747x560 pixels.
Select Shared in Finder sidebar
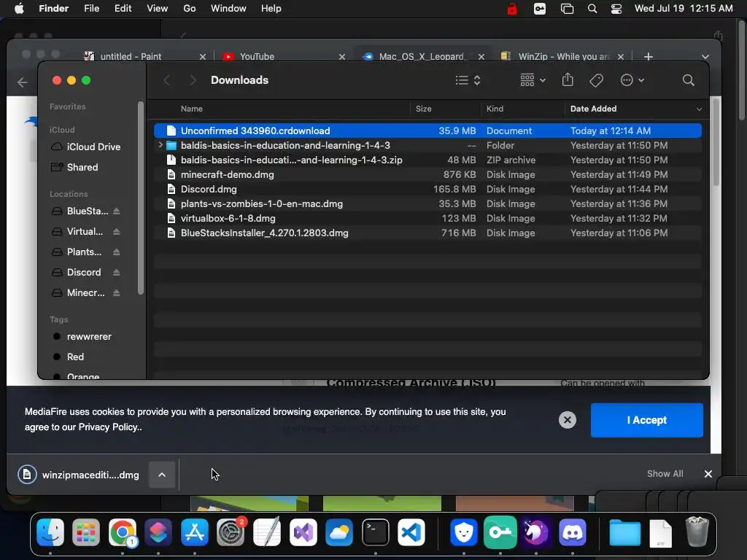(75, 167)
